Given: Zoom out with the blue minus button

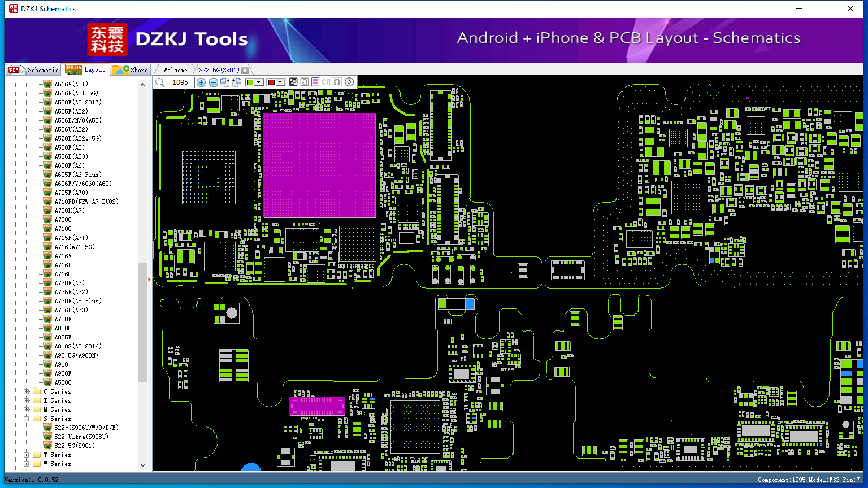Looking at the screenshot, I should 213,82.
